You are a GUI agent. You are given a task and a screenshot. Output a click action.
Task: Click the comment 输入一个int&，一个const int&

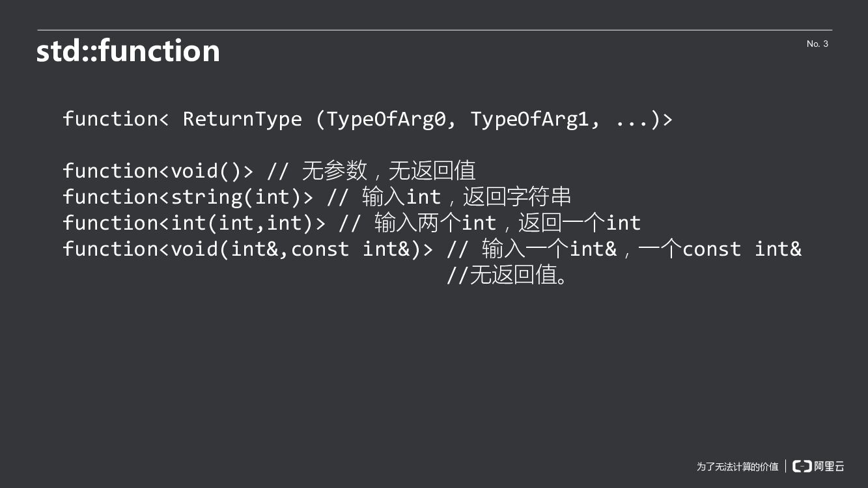click(x=641, y=249)
